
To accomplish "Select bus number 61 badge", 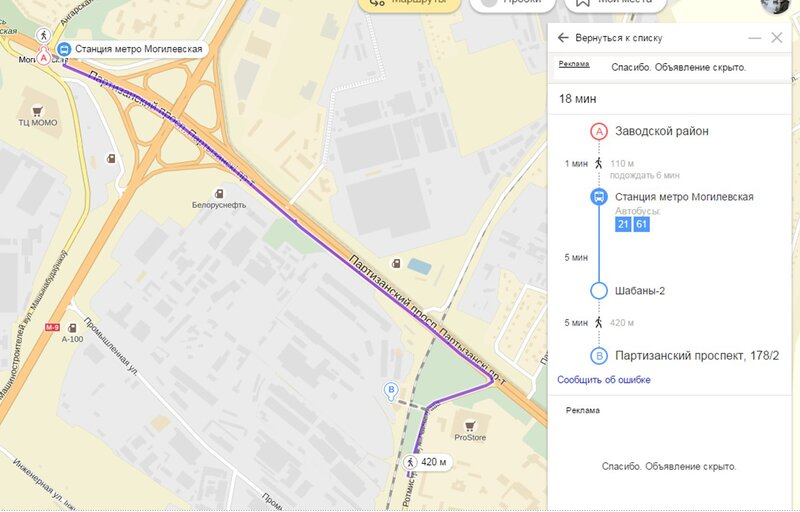I will (x=641, y=224).
